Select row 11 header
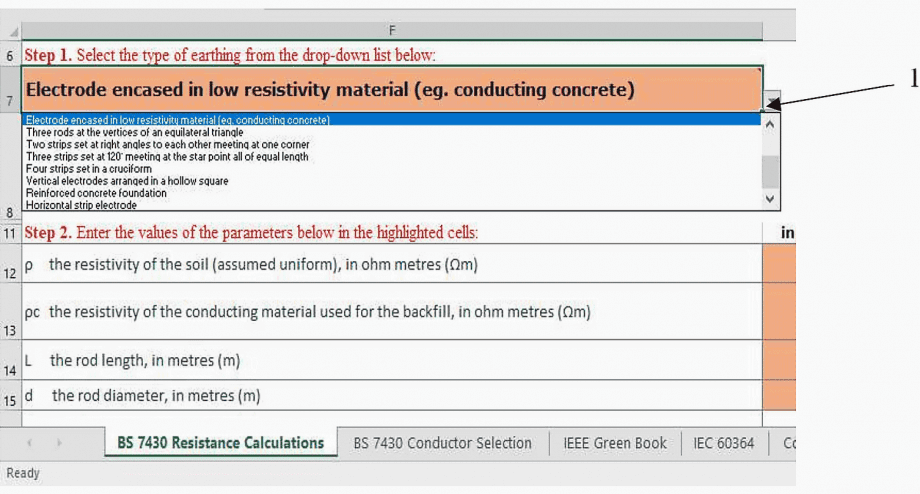Viewport: 920px width, 494px height. click(x=10, y=233)
